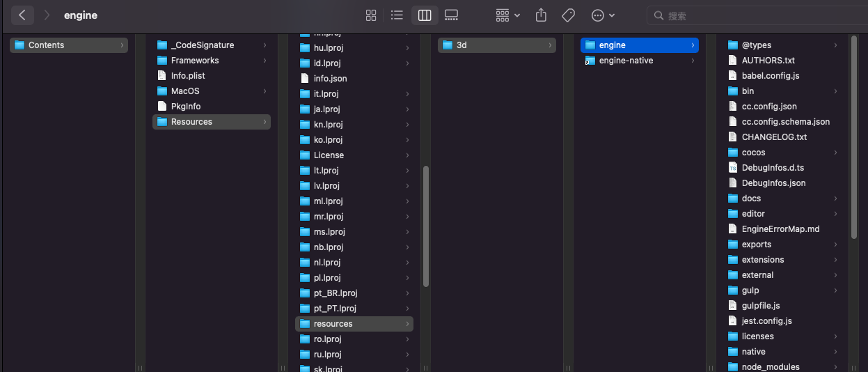
Task: Expand the external folder chevron
Action: pos(835,275)
